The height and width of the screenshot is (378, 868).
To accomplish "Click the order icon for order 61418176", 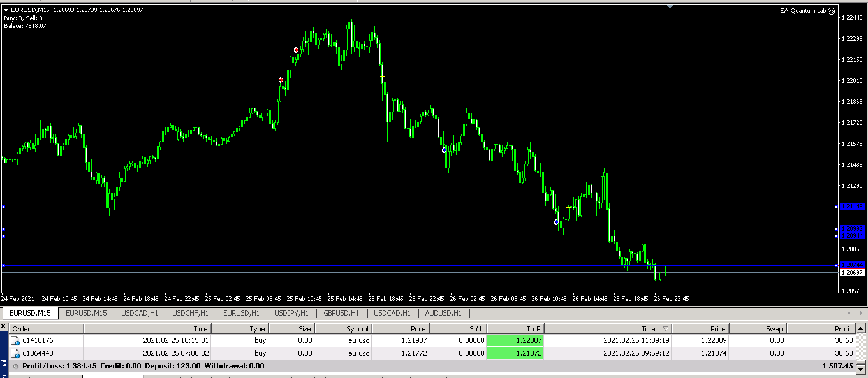I will (x=15, y=341).
